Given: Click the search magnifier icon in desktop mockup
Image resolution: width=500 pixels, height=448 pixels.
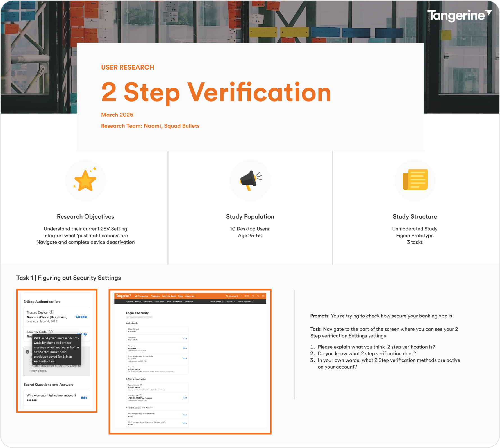Looking at the screenshot, I should pyautogui.click(x=258, y=296).
